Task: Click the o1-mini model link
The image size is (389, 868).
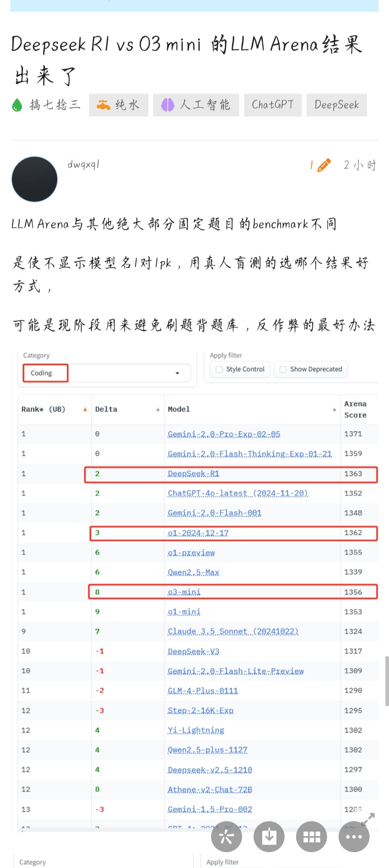Action: (x=184, y=612)
